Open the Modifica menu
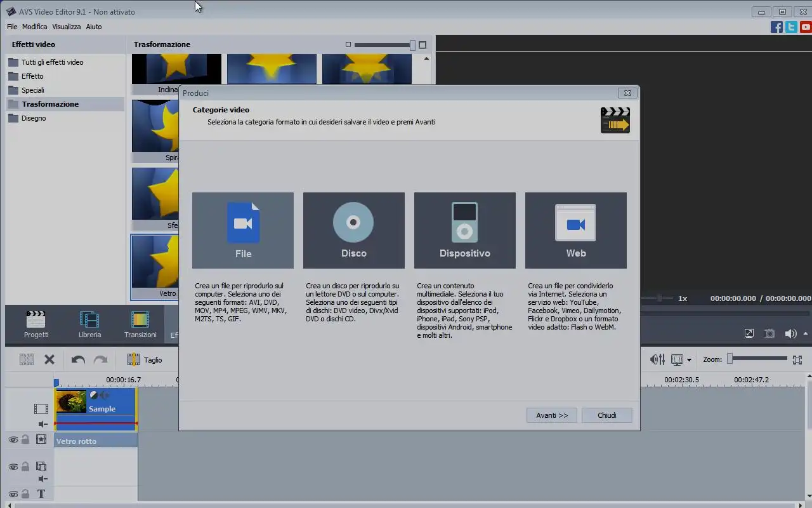 tap(35, 27)
